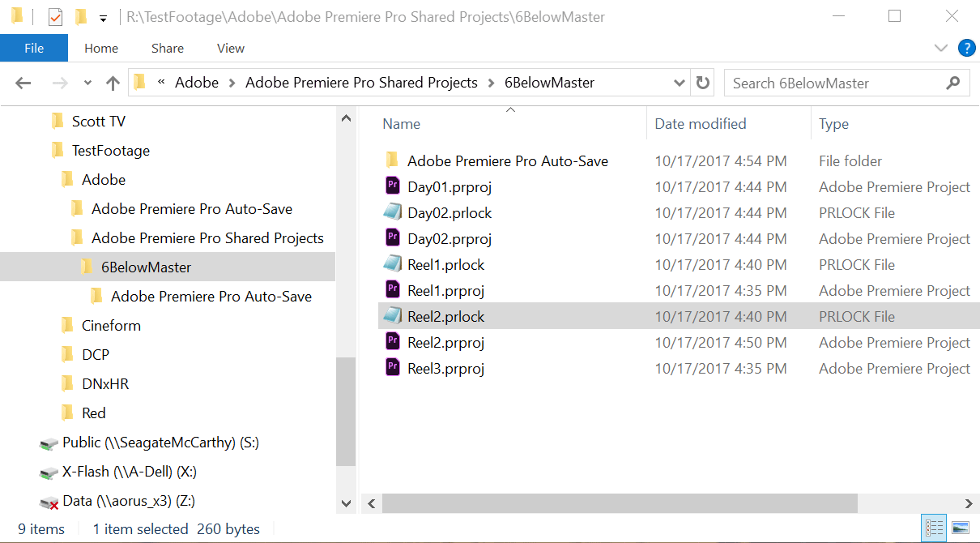Viewport: 980px width, 543px height.
Task: Select Cineform folder in navigation tree
Action: click(111, 326)
